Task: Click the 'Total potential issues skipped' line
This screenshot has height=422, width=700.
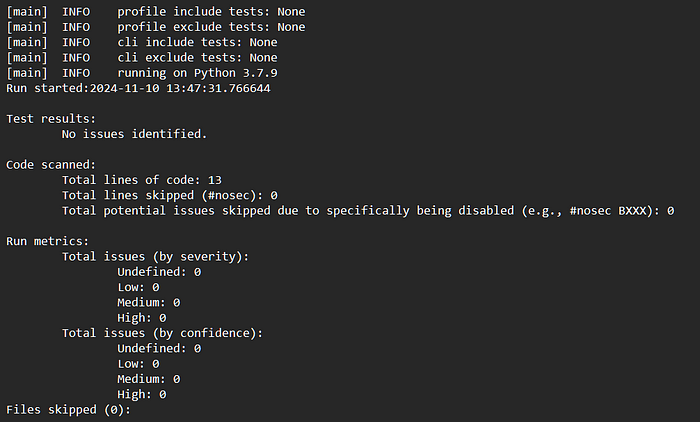Action: (368, 211)
